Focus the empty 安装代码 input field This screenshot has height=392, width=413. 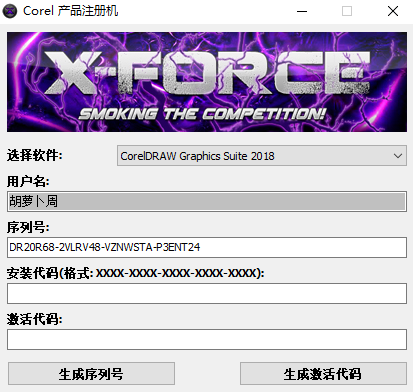pos(207,293)
